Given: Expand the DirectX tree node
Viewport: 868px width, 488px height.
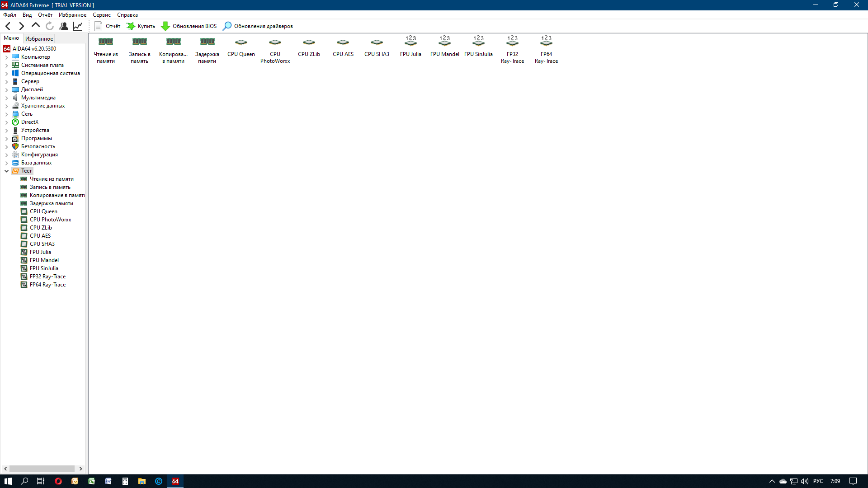Looking at the screenshot, I should coord(6,122).
